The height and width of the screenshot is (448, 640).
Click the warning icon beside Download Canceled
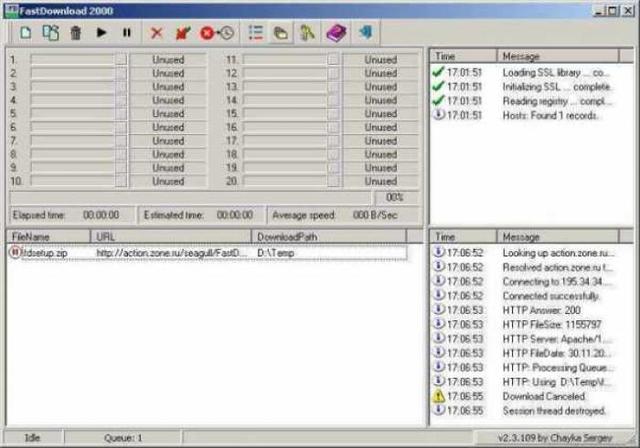pyautogui.click(x=438, y=396)
